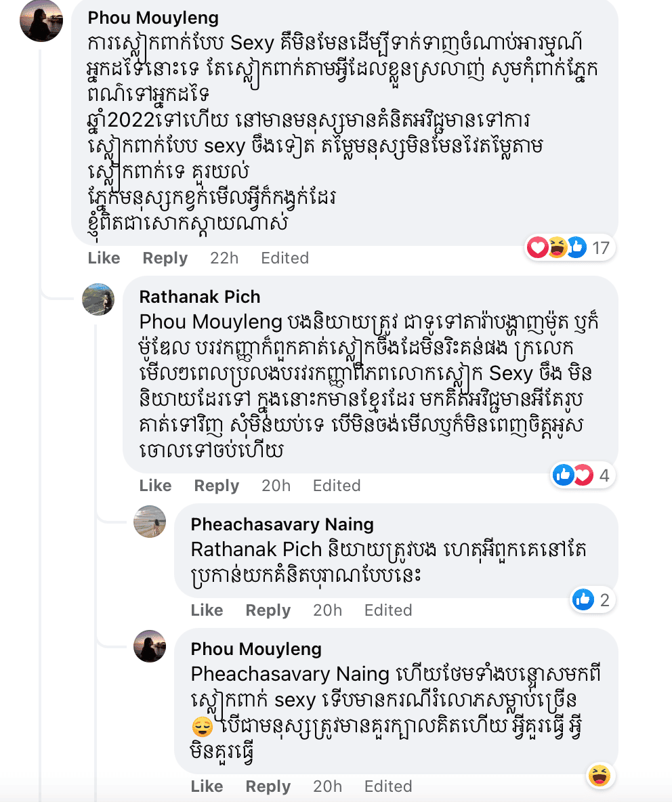
Task: Click Phou Mouyleng's avatar on the bottom reply
Action: 150,646
